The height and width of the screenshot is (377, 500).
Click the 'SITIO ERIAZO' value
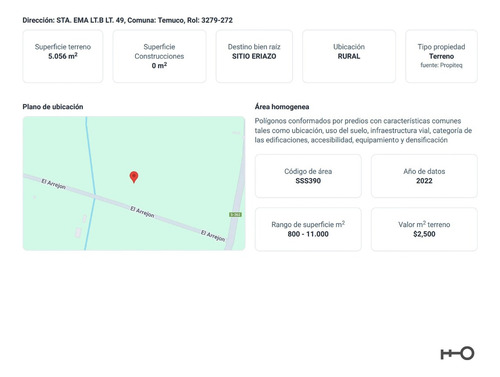tap(254, 56)
